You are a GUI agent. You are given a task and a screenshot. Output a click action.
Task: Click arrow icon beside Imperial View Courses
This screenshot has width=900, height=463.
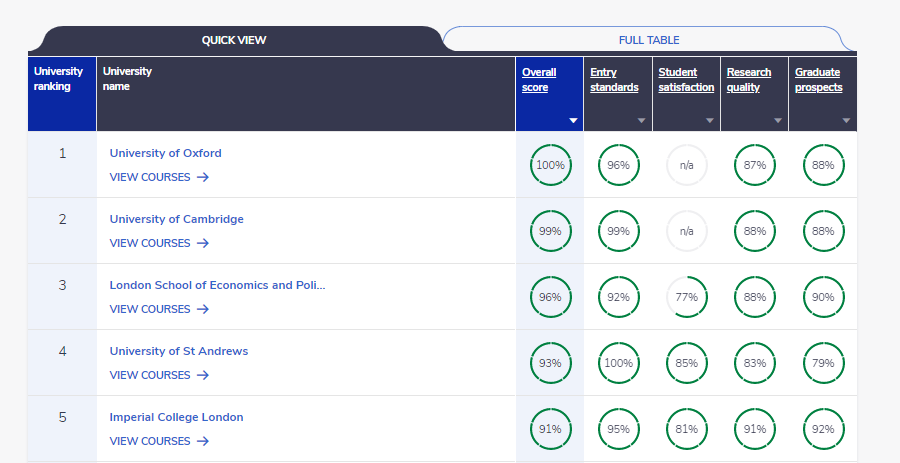(x=203, y=441)
